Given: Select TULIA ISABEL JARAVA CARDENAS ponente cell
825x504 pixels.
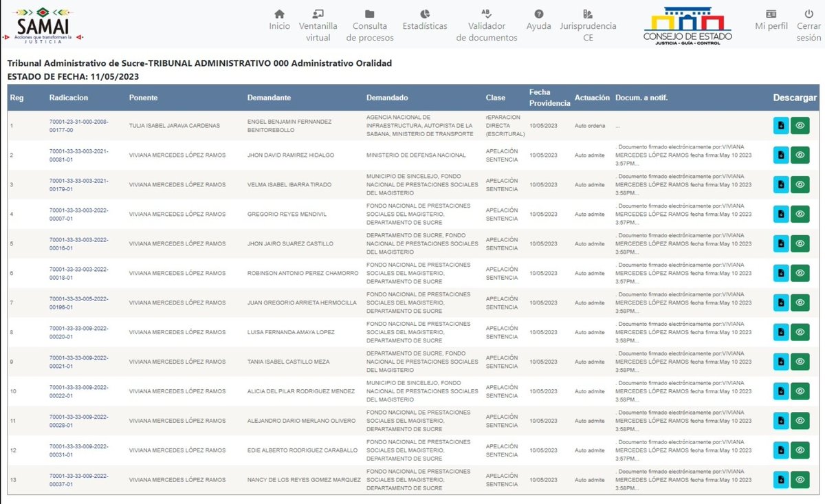Looking at the screenshot, I should 175,126.
